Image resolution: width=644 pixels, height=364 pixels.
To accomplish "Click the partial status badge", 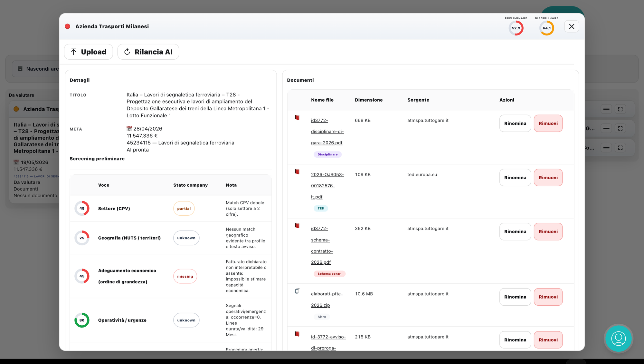I will click(x=184, y=209).
